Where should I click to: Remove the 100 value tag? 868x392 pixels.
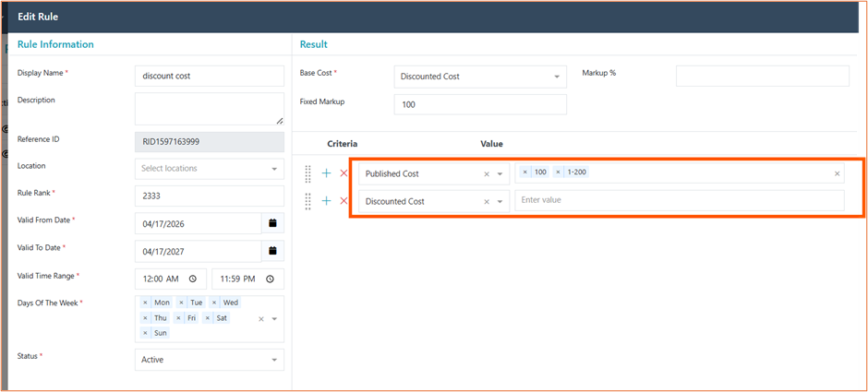524,172
